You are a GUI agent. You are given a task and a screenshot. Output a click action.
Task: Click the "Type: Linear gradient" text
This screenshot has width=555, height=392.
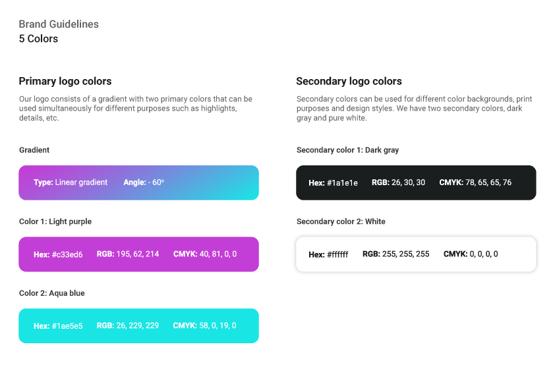71,182
